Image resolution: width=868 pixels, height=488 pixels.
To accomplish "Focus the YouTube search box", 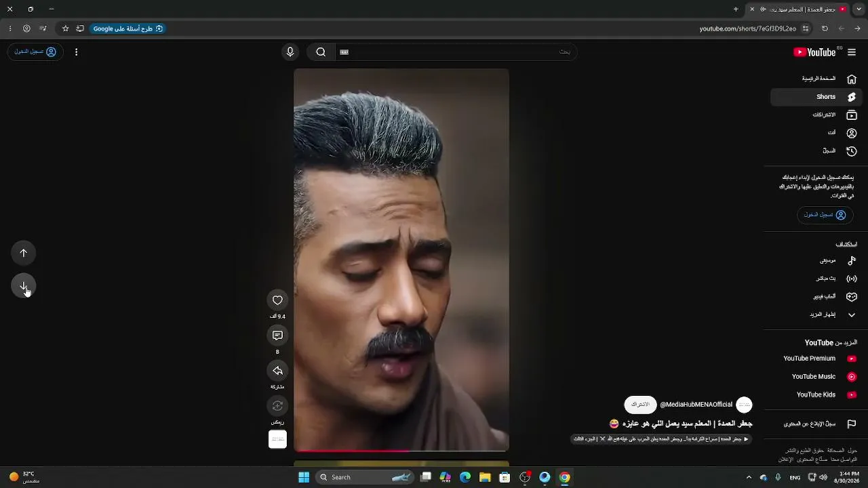I will tap(456, 52).
